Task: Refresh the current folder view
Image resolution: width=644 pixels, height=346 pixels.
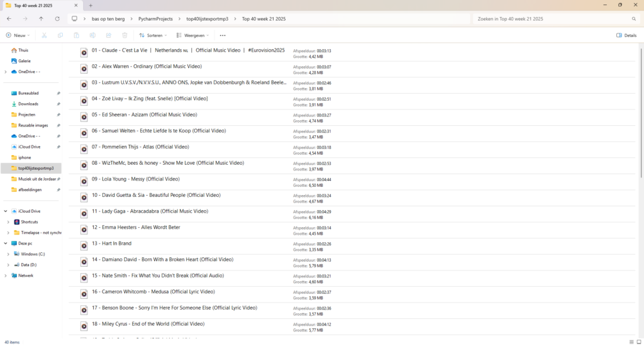Action: click(57, 19)
